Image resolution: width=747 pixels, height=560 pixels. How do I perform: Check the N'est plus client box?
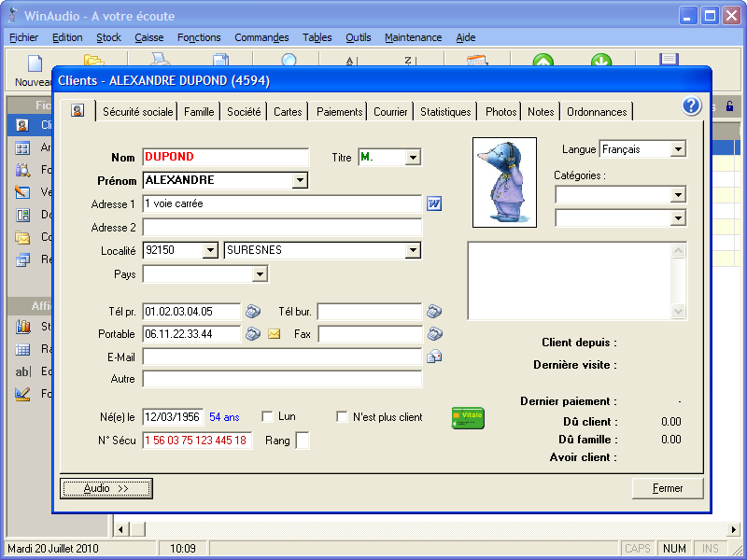(x=343, y=417)
